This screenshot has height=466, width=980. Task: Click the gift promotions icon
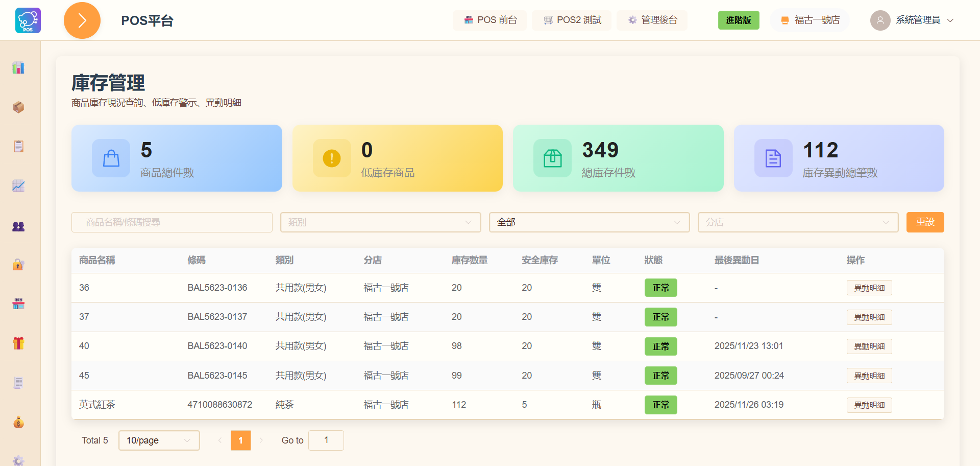coord(18,343)
